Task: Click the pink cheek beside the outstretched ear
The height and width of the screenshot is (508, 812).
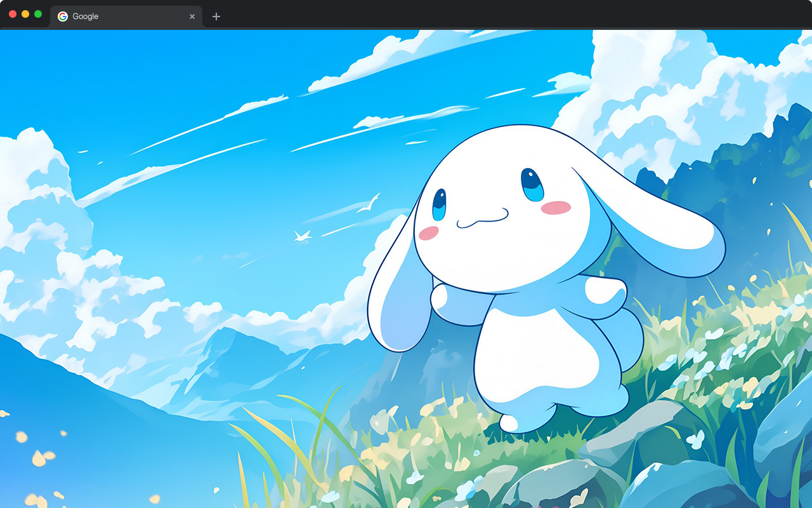Action: (x=556, y=208)
